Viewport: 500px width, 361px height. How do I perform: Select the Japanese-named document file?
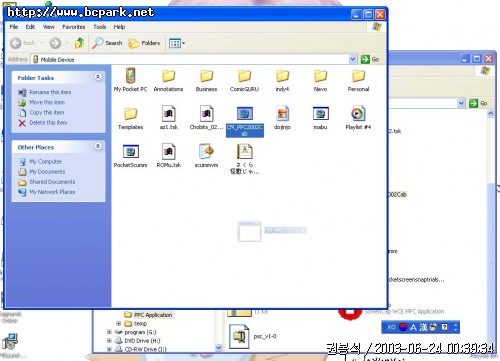pyautogui.click(x=244, y=159)
